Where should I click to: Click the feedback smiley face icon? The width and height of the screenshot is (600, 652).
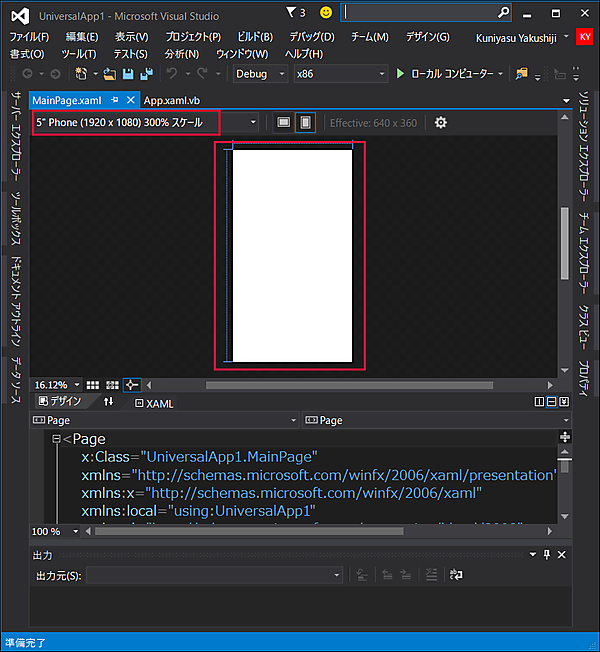pyautogui.click(x=326, y=13)
